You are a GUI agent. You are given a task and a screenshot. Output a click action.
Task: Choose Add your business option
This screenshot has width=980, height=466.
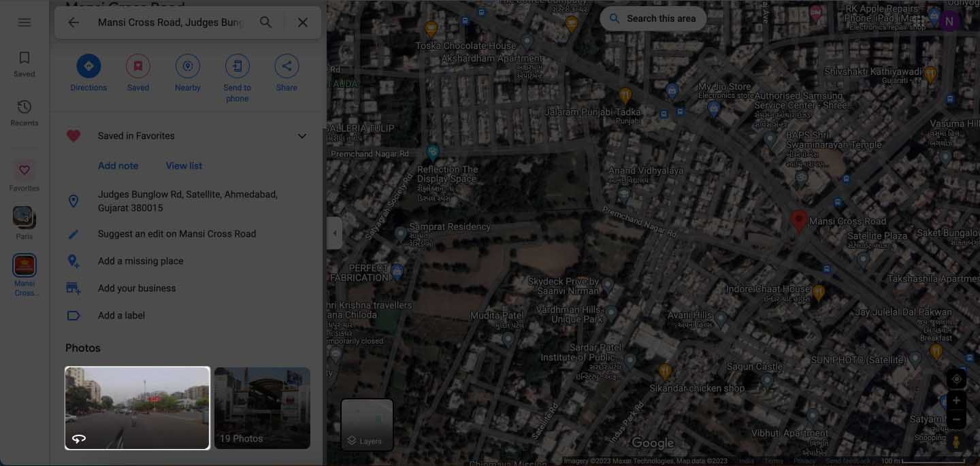(x=137, y=288)
